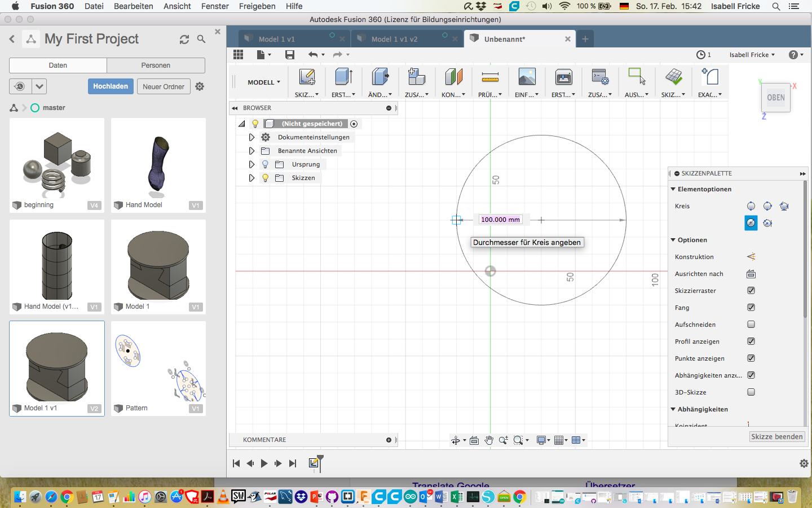Undo the last action
Image resolution: width=812 pixels, height=508 pixels.
click(313, 55)
